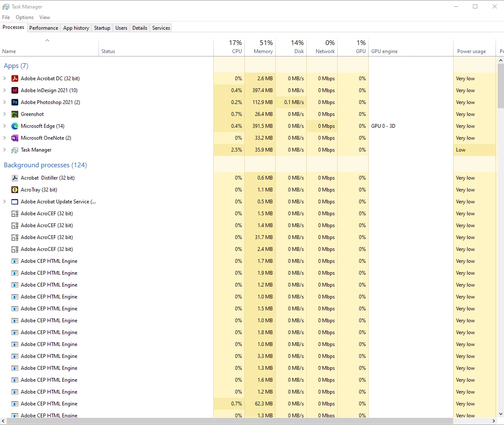Click icon of CEP HTML Engine row using 62.3 MB
This screenshot has width=504, height=425.
15,404
